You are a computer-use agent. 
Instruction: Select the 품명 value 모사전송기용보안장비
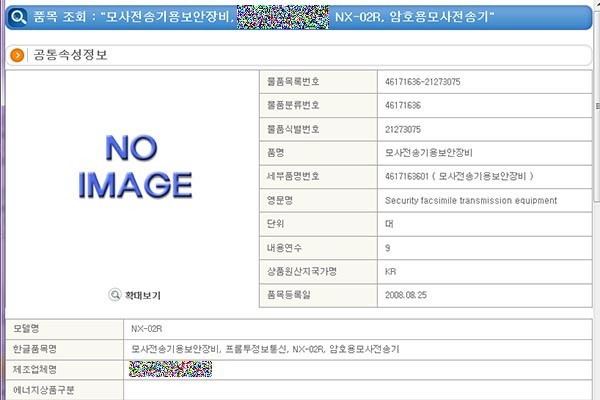point(429,153)
